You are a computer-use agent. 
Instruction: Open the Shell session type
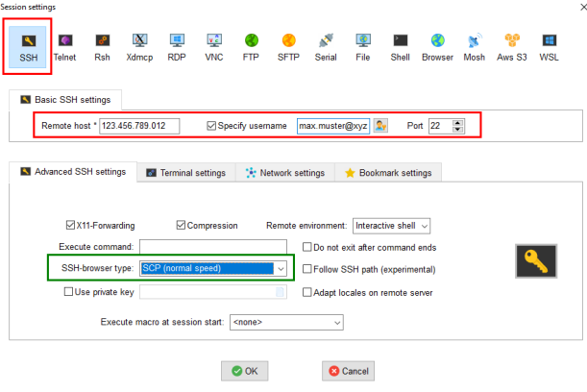tap(401, 47)
